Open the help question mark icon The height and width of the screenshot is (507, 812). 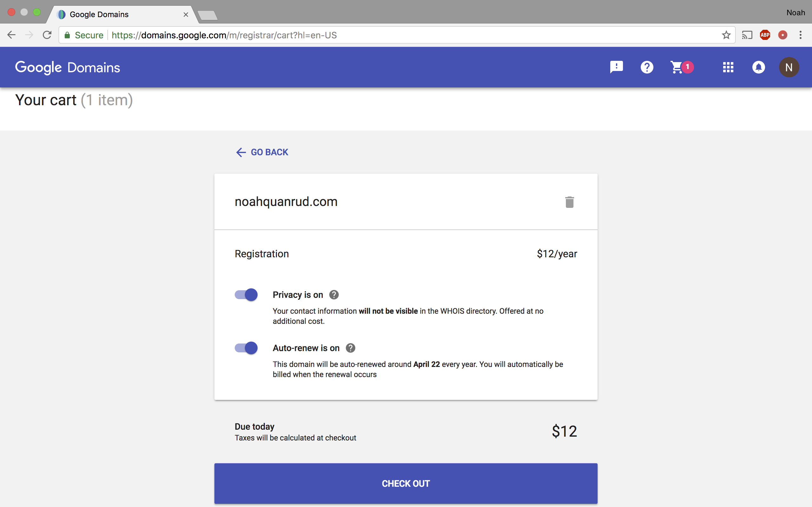click(646, 67)
